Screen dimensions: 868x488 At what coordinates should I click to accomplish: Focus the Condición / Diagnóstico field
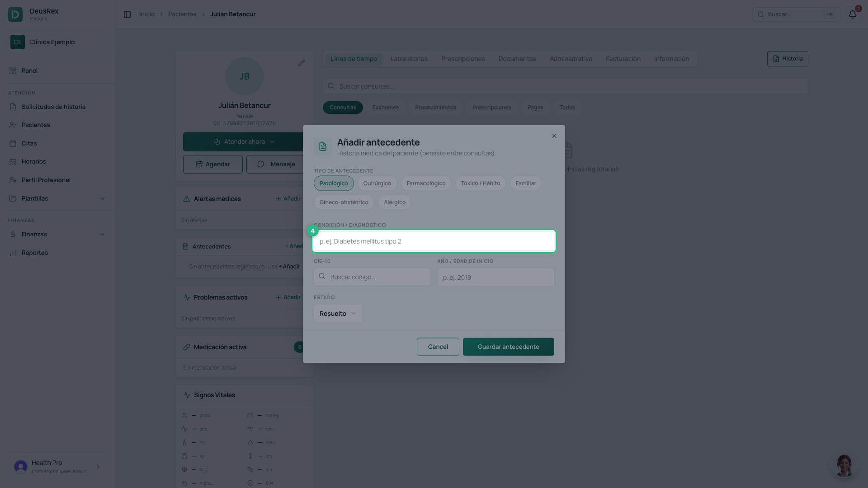[434, 241]
